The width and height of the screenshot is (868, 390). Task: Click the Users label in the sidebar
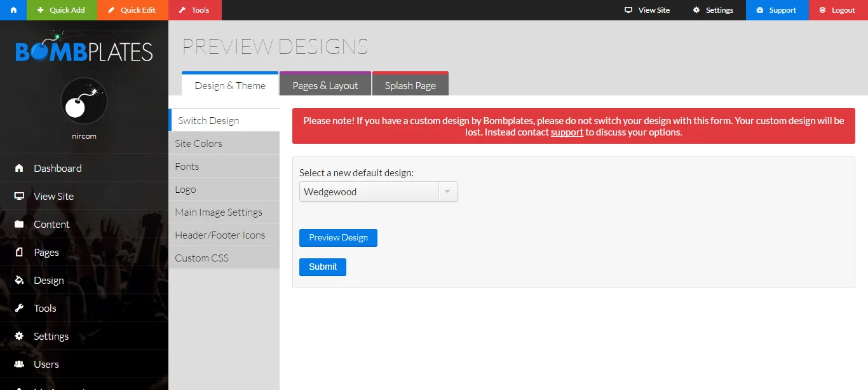(46, 364)
